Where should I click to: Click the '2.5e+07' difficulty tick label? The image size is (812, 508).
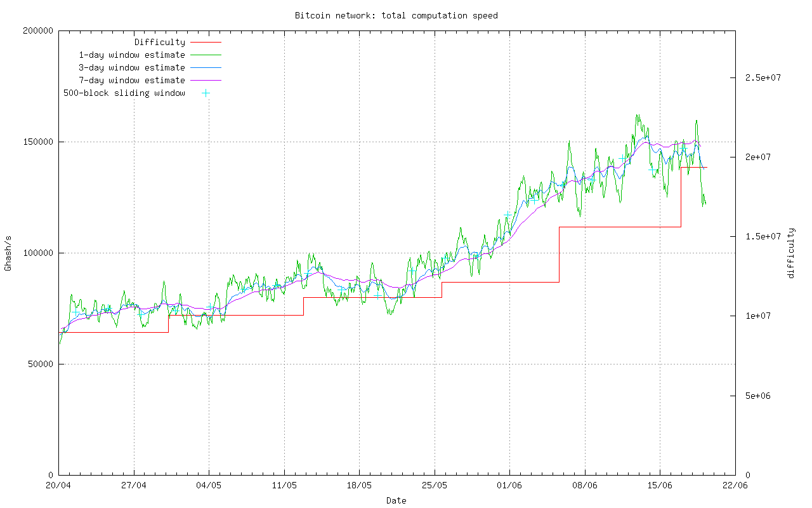762,77
